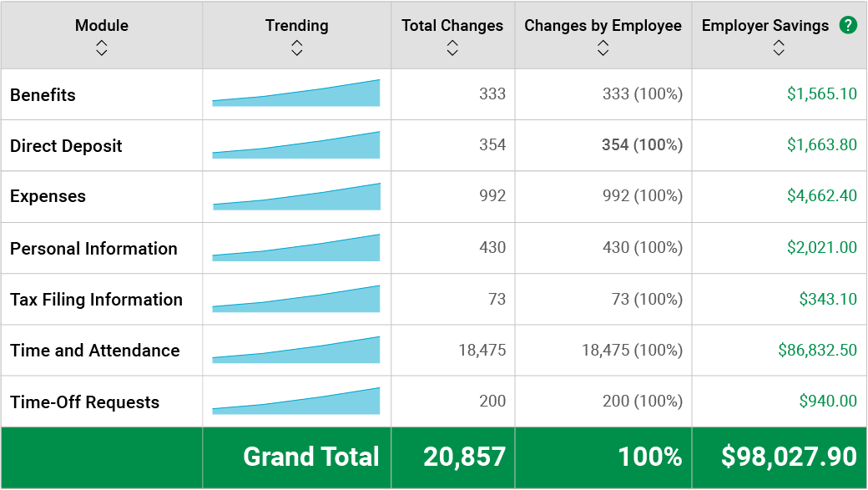This screenshot has height=490, width=868.
Task: Click the Benefits module name
Action: point(43,95)
